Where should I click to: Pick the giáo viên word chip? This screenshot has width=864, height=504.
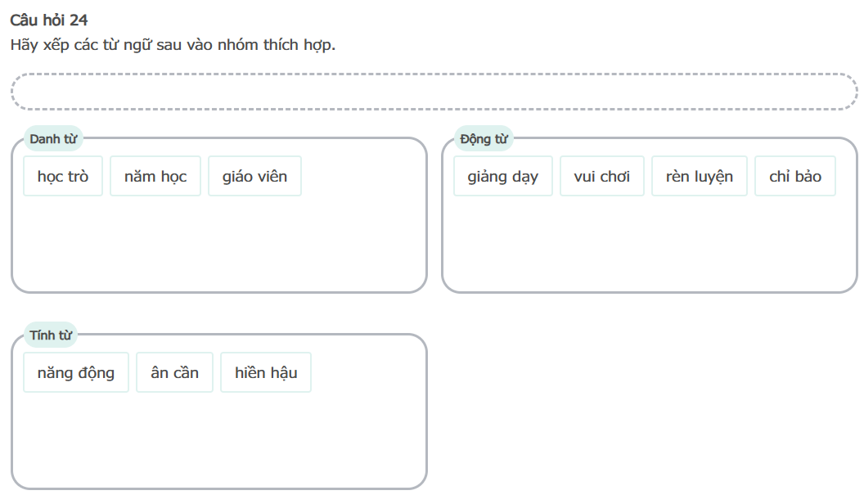(254, 176)
